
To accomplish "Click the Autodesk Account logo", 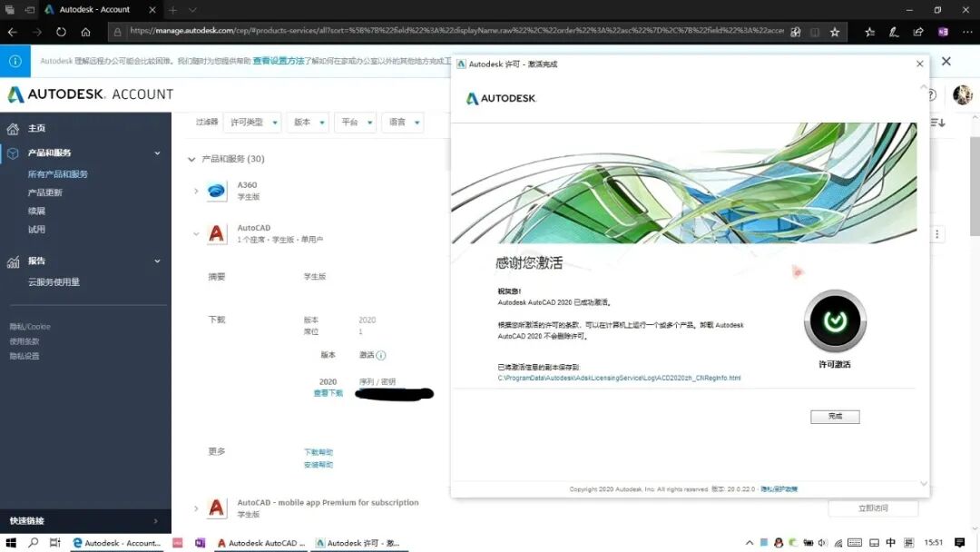I will point(91,94).
